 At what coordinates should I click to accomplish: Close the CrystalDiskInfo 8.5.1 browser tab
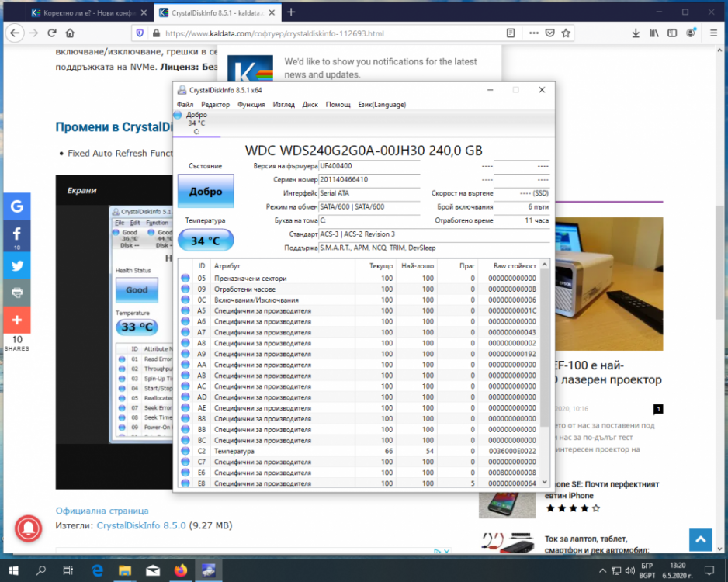pyautogui.click(x=272, y=13)
